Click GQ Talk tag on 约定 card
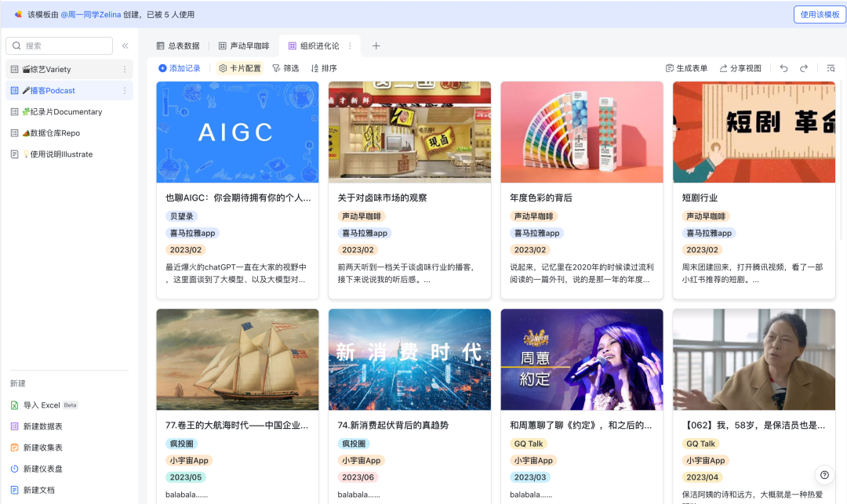The height and width of the screenshot is (504, 847). [529, 444]
